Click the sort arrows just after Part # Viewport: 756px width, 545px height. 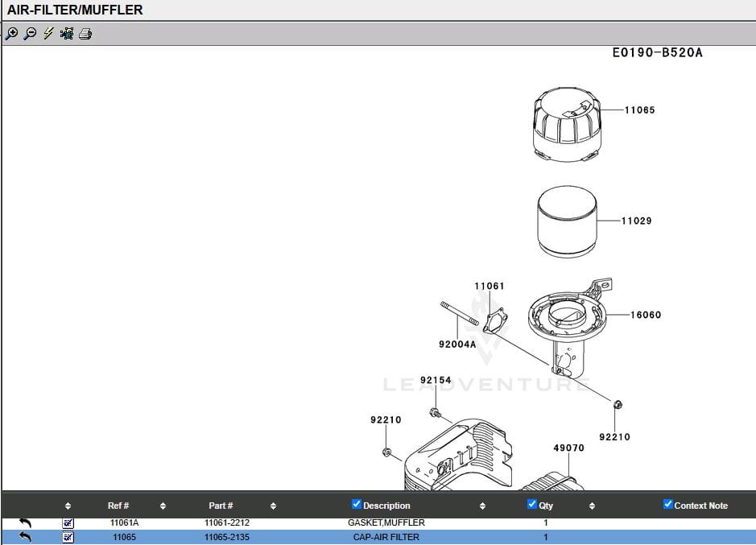click(x=273, y=506)
